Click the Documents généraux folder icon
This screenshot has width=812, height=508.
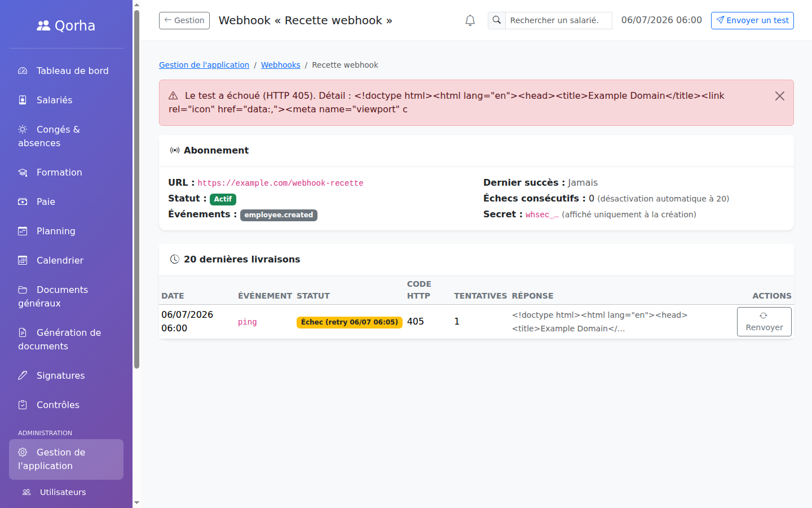pyautogui.click(x=23, y=290)
